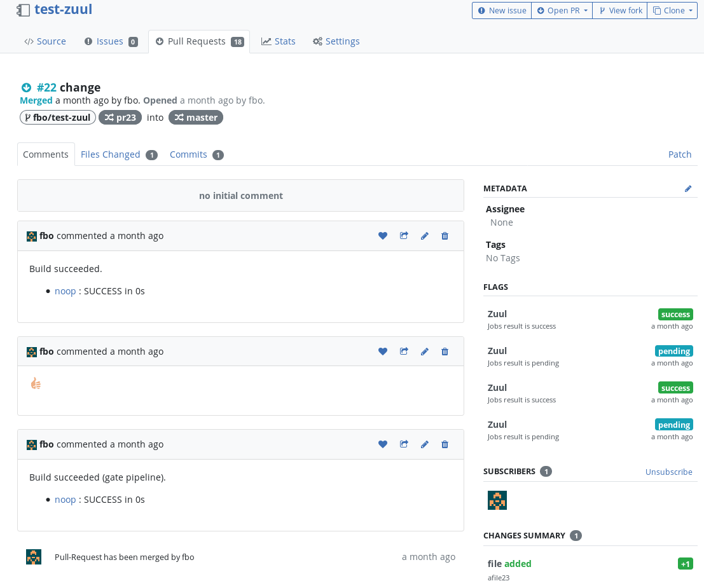Delete the gate pipeline comment via trash icon
The height and width of the screenshot is (588, 704).
pyautogui.click(x=445, y=444)
